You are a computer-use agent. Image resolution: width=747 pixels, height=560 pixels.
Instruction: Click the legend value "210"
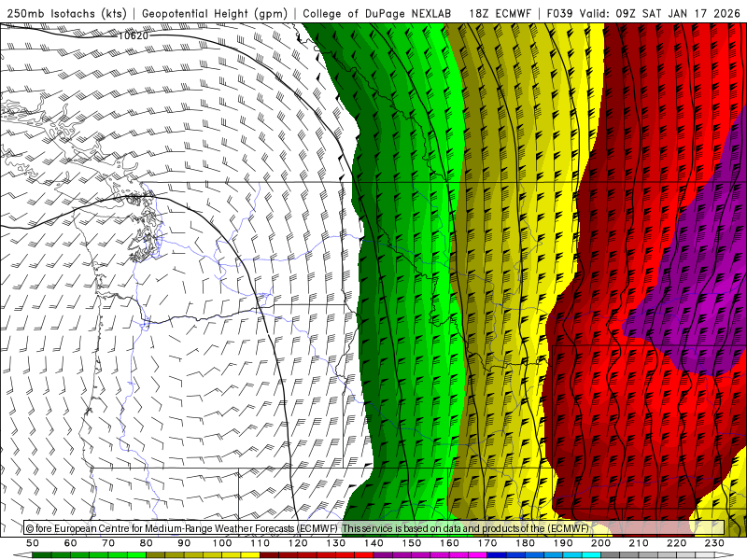(639, 543)
